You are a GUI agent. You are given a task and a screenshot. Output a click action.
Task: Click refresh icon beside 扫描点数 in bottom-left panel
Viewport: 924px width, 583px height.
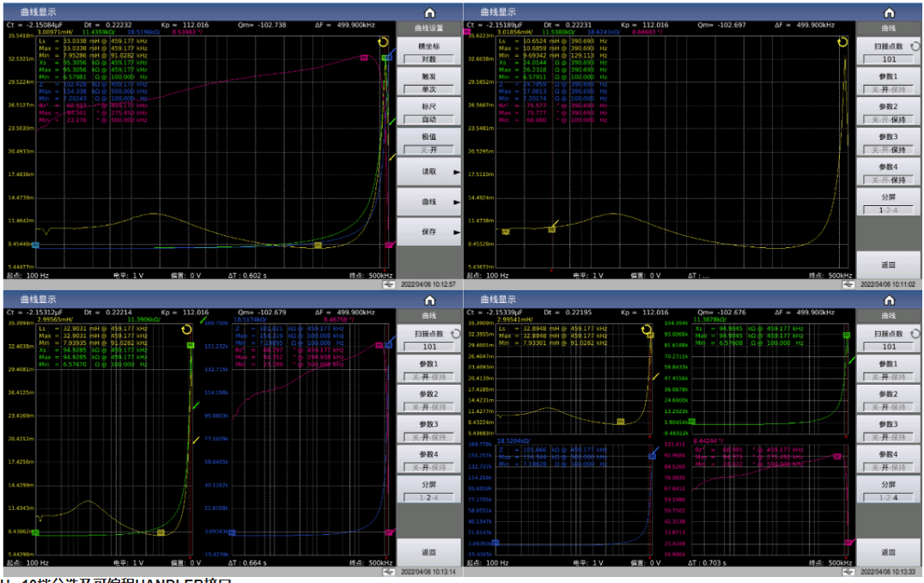point(455,334)
